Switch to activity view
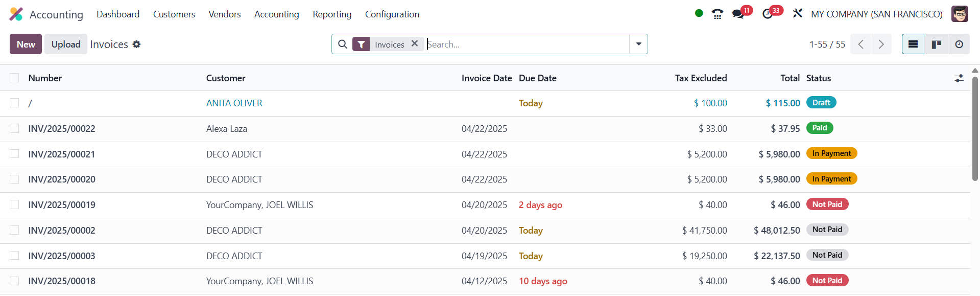This screenshot has width=980, height=296. click(x=959, y=44)
